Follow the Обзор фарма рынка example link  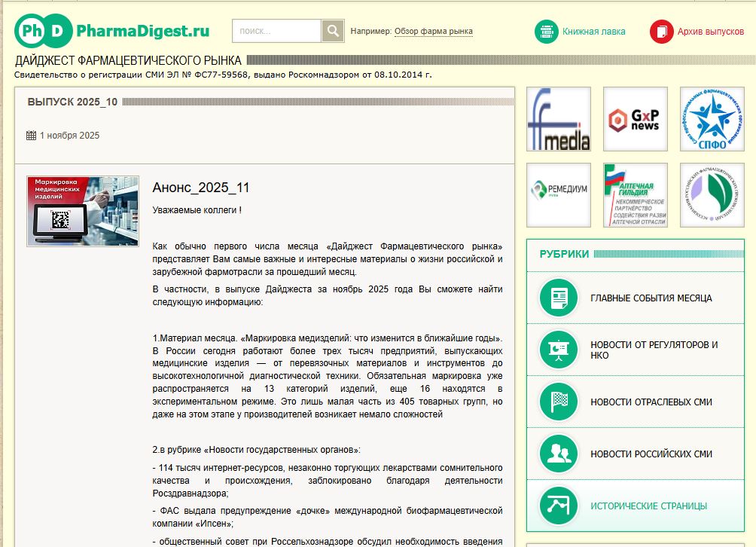click(x=434, y=32)
